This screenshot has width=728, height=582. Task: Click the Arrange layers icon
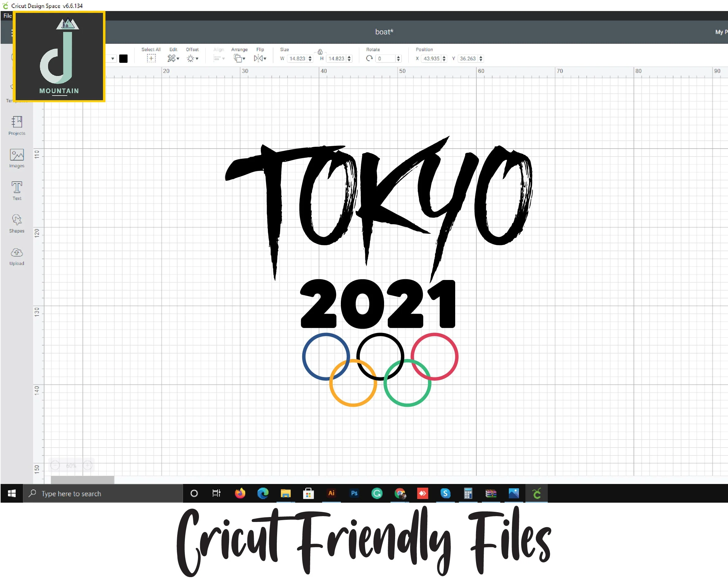pyautogui.click(x=238, y=59)
